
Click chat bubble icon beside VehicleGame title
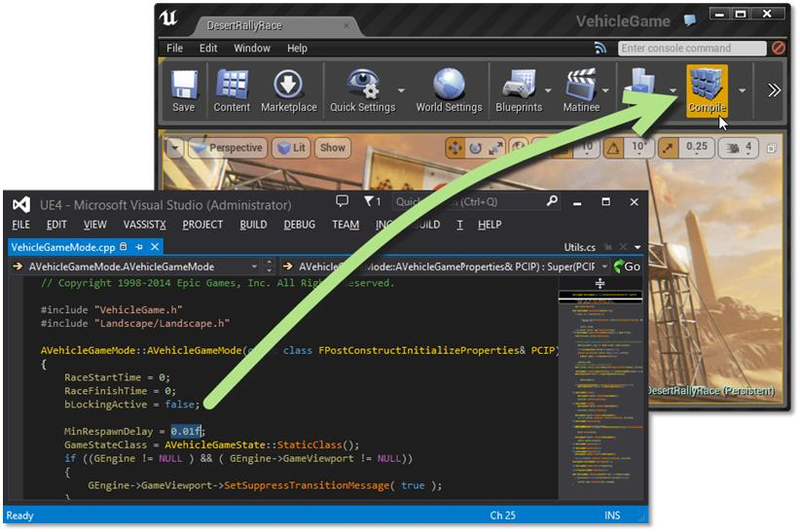click(690, 20)
